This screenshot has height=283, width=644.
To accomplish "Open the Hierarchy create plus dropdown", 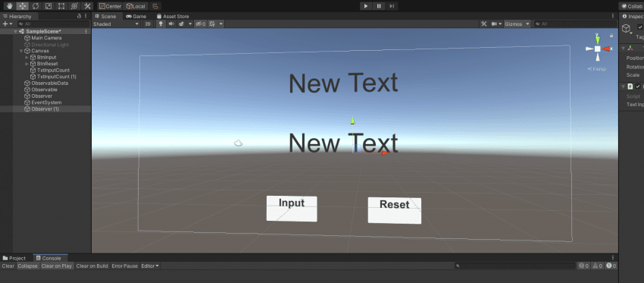I will click(7, 24).
